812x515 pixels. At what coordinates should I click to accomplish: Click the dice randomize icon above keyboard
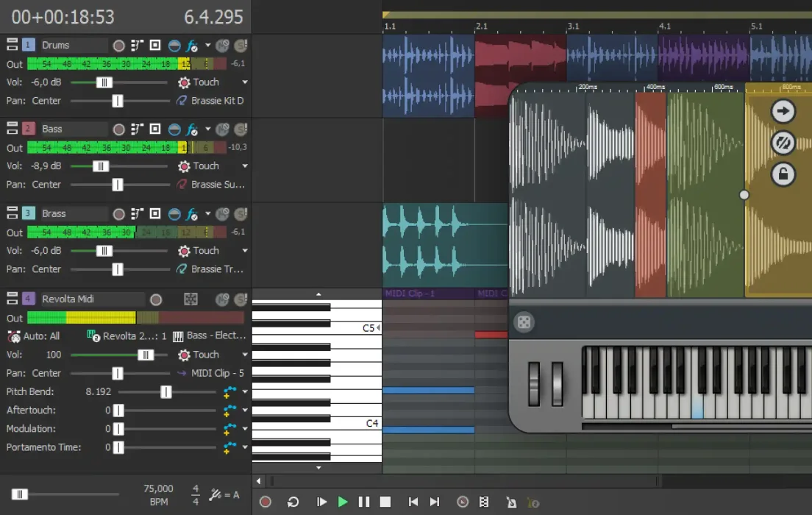click(x=524, y=322)
